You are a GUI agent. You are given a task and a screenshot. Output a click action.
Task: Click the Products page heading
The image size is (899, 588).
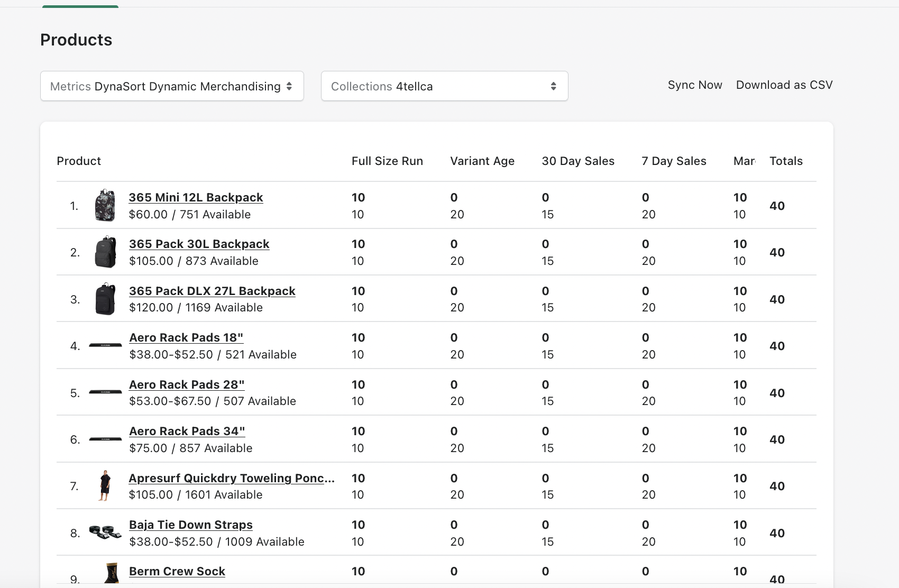tap(76, 40)
